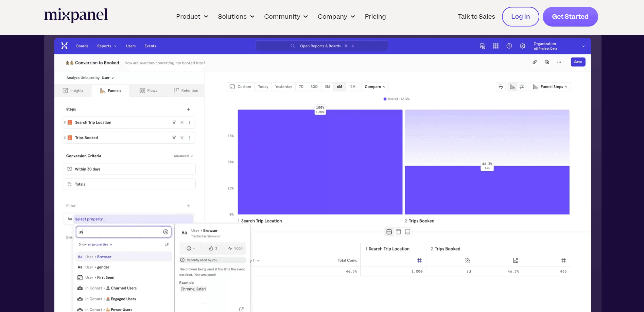Open the Reports dropdown in the navbar

point(106,46)
